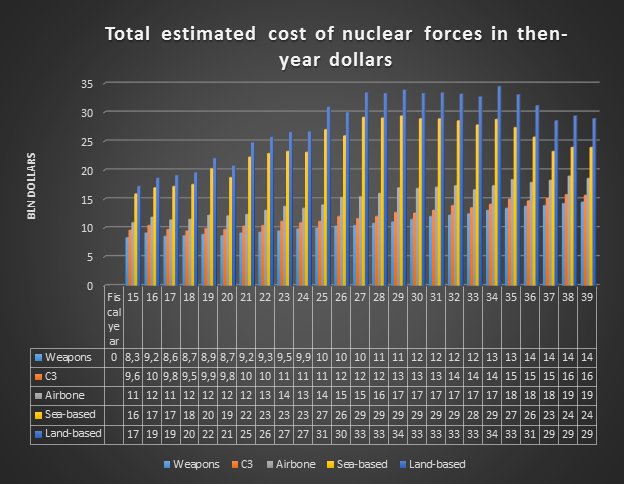Click the "C3" label in the bottom legend

pos(247,464)
